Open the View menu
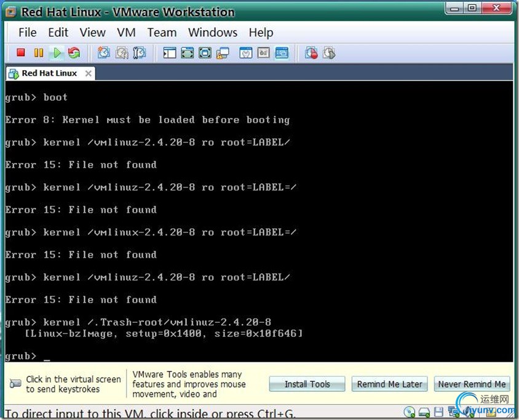Viewport: 519px width, 420px height. coord(92,33)
